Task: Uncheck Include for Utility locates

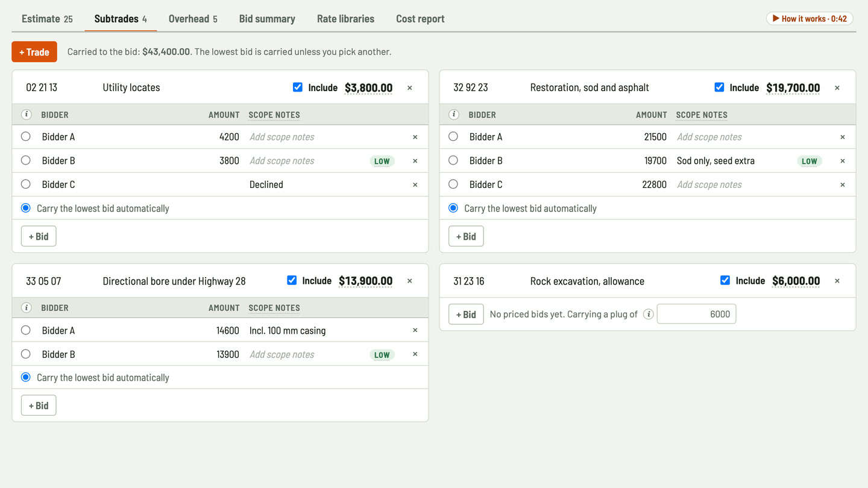Action: (298, 87)
